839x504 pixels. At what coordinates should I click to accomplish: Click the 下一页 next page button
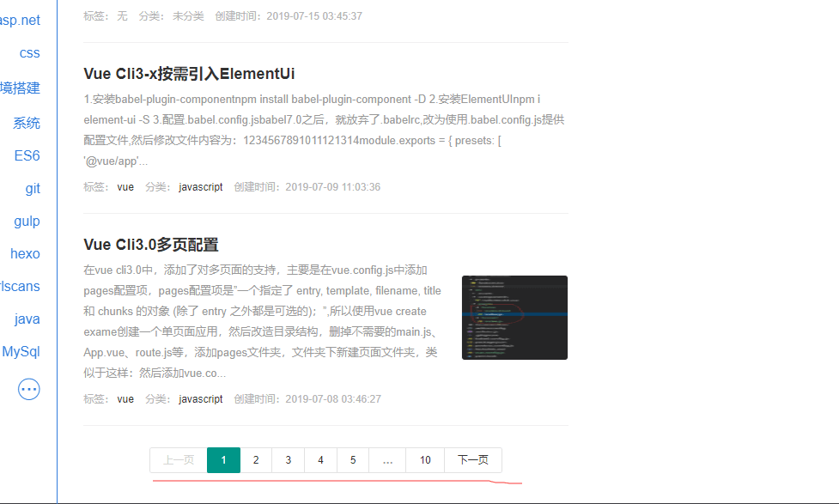pos(473,460)
